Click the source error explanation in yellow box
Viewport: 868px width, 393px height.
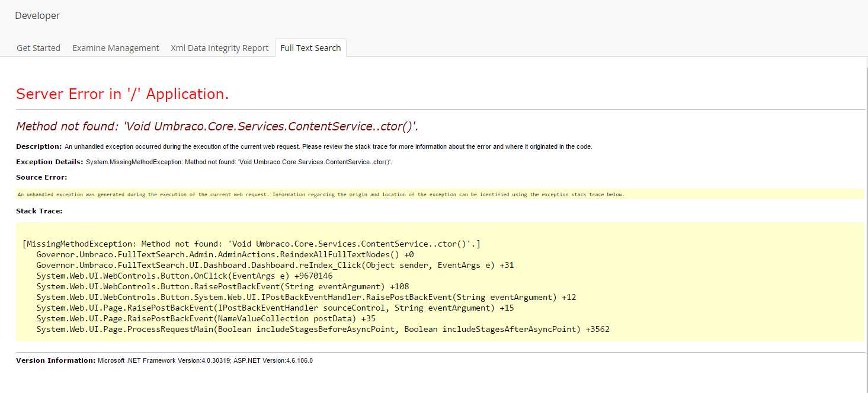coord(321,194)
